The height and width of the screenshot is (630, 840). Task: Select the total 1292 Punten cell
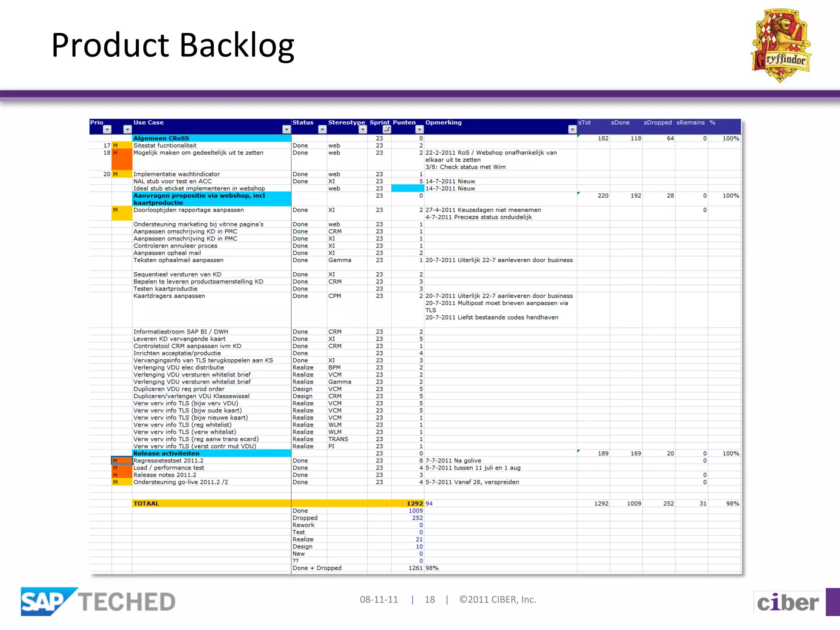tap(408, 503)
